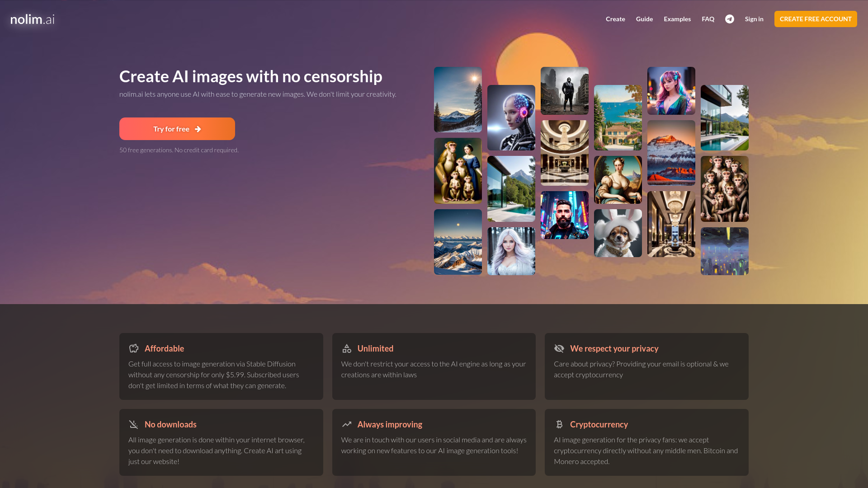Viewport: 868px width, 488px height.
Task: Open the Examples page
Action: click(x=677, y=19)
